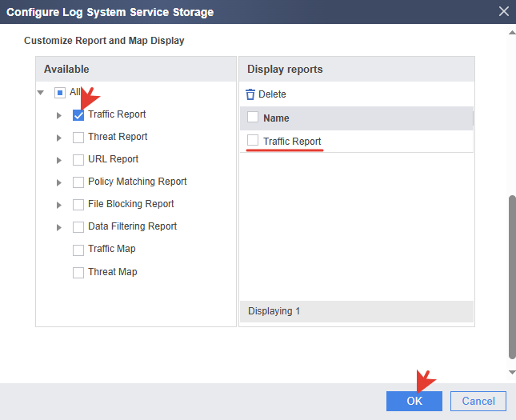This screenshot has width=516, height=420.
Task: Collapse the All tree node arrow
Action: coord(41,93)
